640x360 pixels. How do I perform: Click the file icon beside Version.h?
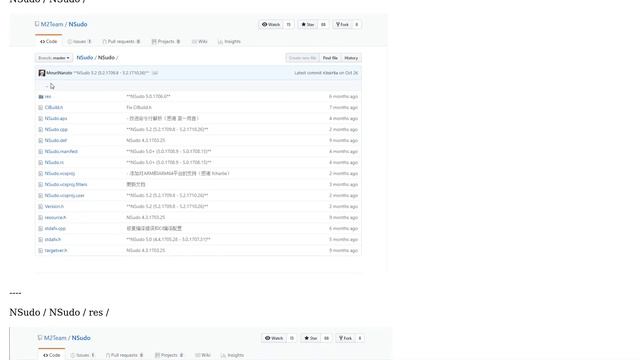(x=41, y=207)
